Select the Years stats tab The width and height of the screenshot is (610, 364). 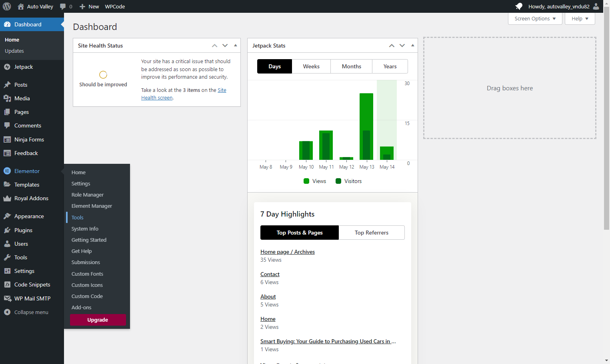click(390, 66)
